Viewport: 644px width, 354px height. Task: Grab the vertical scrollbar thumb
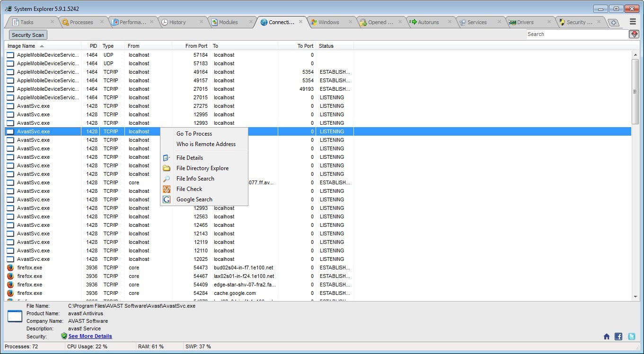635,92
